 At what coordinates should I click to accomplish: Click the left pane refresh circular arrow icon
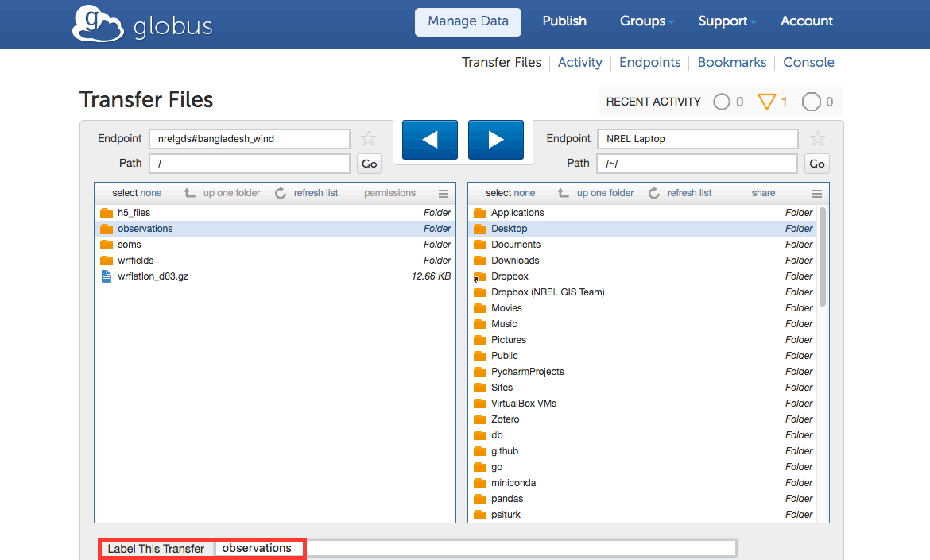click(x=281, y=193)
